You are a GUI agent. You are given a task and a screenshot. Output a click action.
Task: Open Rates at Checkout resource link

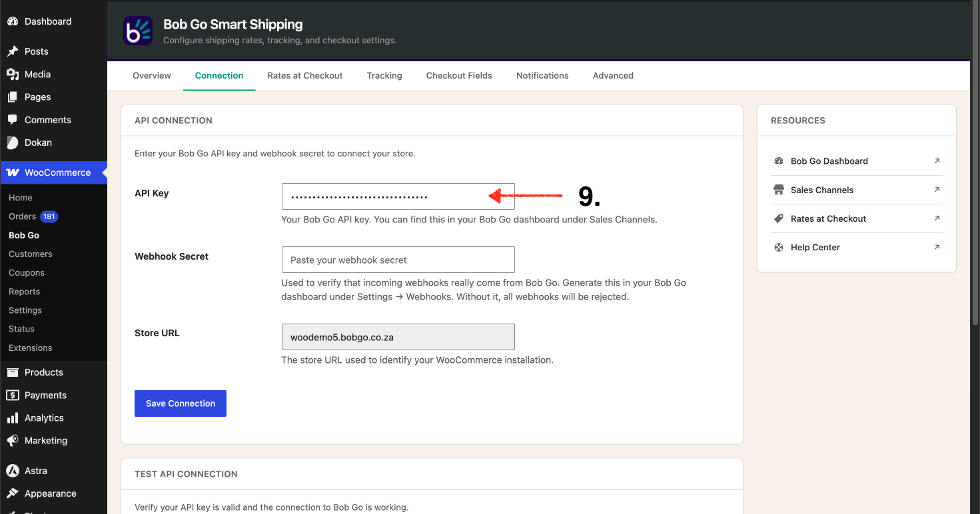click(x=857, y=218)
